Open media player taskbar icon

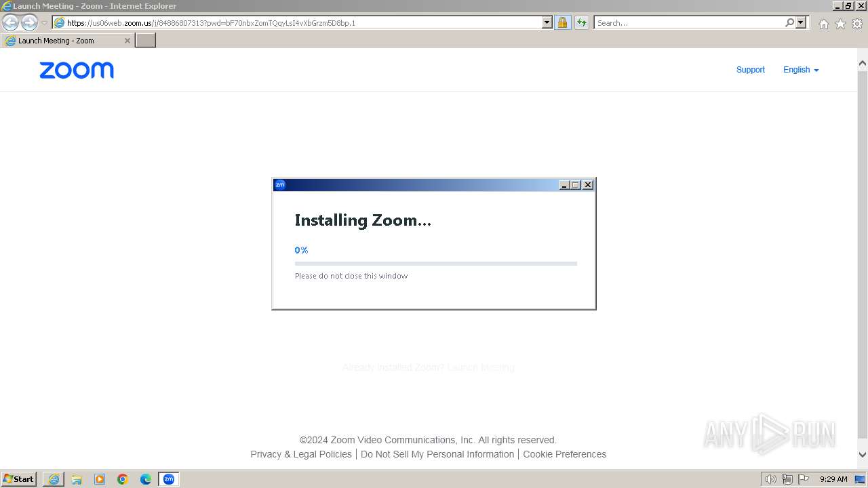click(100, 479)
